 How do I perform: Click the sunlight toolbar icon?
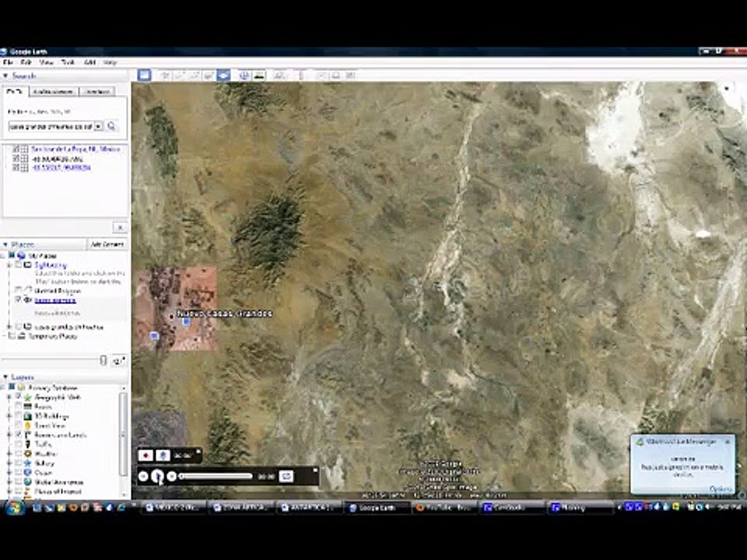click(x=259, y=75)
